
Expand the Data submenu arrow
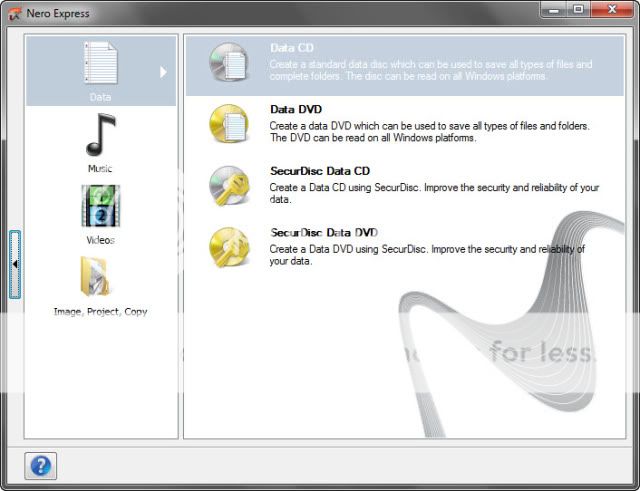(x=163, y=72)
